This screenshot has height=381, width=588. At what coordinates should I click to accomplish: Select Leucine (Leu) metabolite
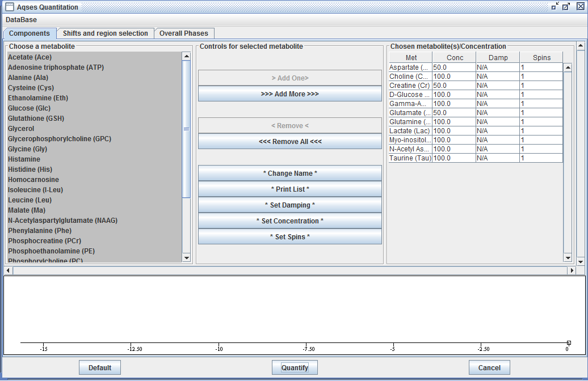point(94,200)
